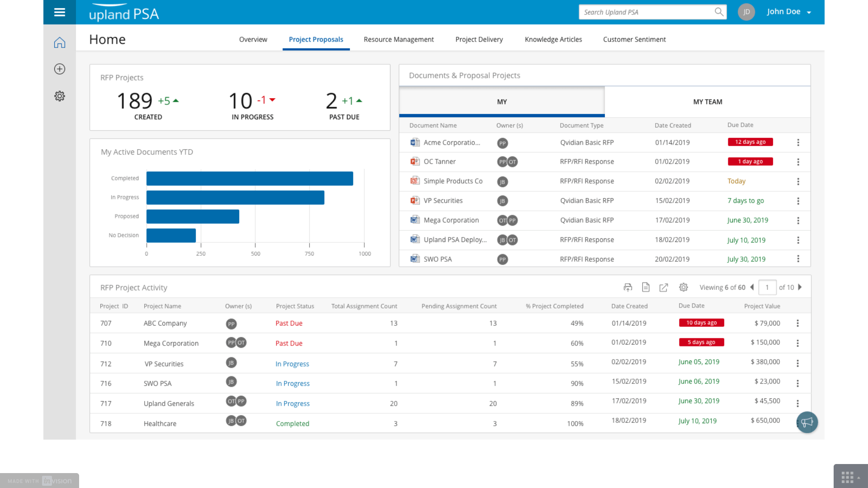Open RFP Project Activity table settings gear
The width and height of the screenshot is (868, 488).
coord(684,287)
